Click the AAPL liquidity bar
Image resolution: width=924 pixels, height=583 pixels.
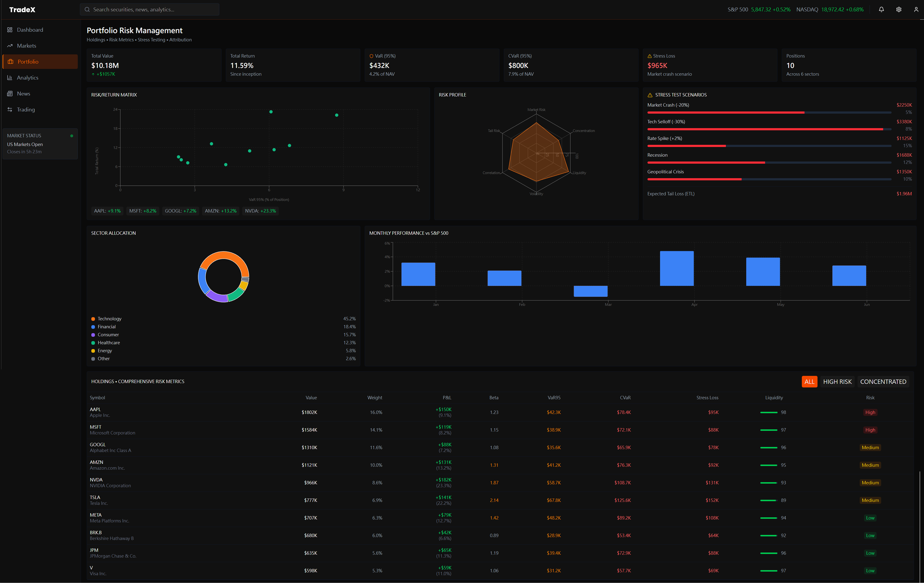point(768,412)
